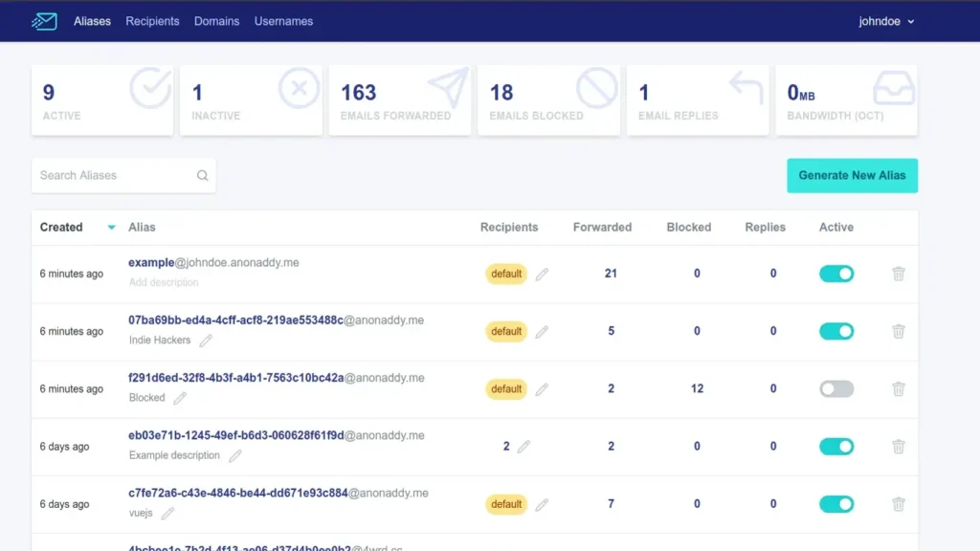The width and height of the screenshot is (980, 551).
Task: Focus the Search Aliases input field
Action: [x=115, y=176]
